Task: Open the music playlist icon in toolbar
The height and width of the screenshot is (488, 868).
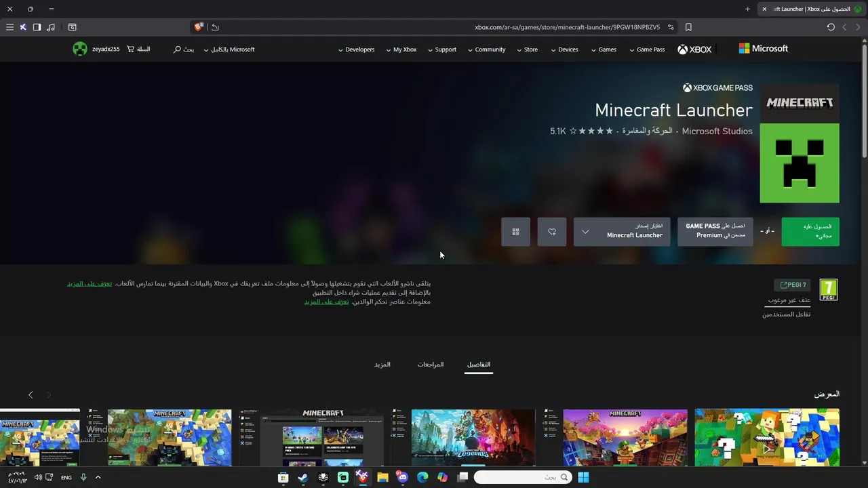Action: [x=51, y=27]
